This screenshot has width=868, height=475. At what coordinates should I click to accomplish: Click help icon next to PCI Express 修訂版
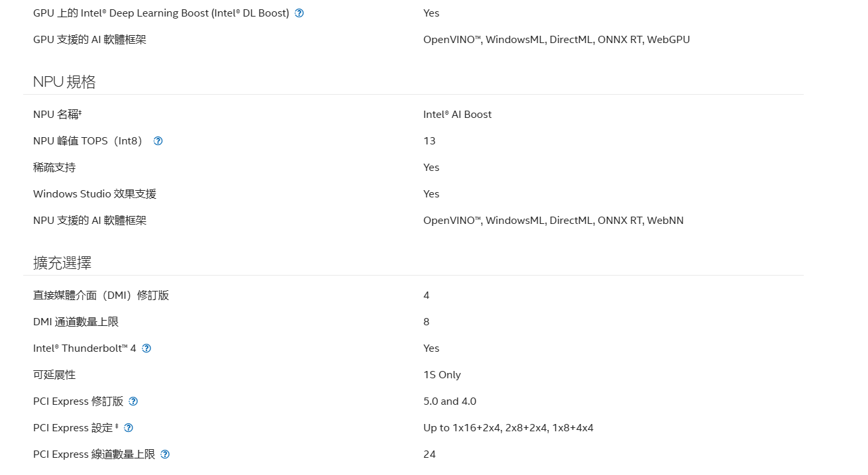[x=133, y=401]
